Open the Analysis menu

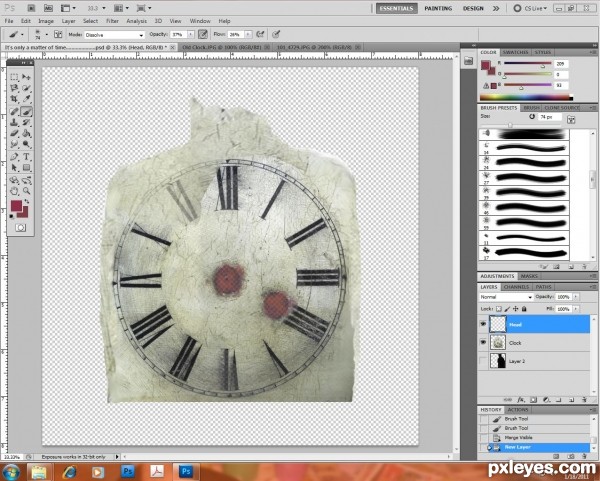click(136, 21)
